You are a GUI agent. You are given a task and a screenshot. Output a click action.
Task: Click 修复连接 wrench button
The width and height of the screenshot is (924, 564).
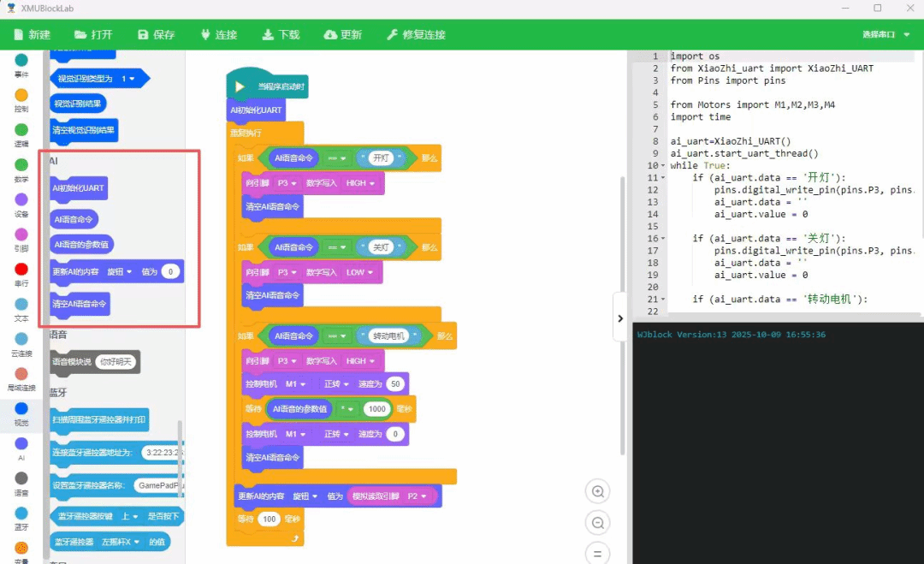pos(416,35)
